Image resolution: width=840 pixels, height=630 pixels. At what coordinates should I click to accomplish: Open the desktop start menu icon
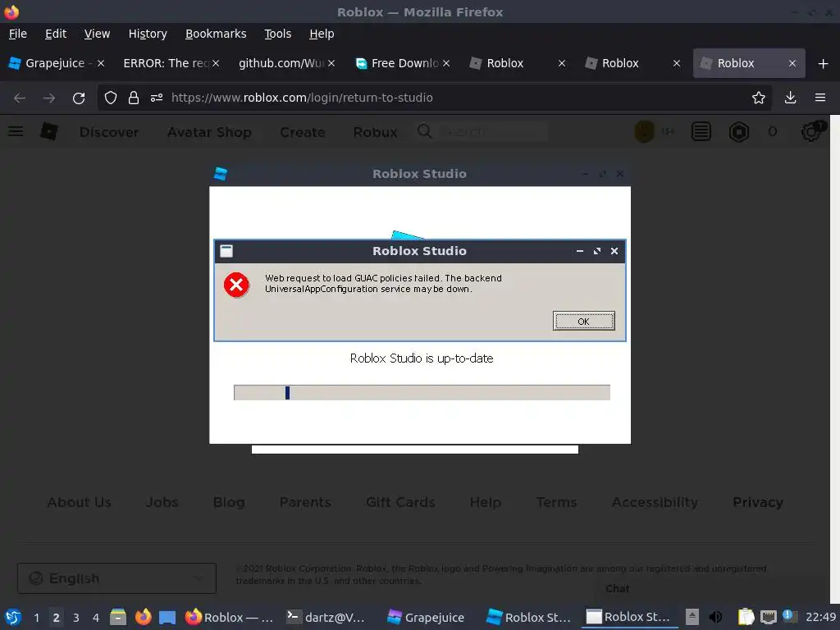[x=13, y=617]
